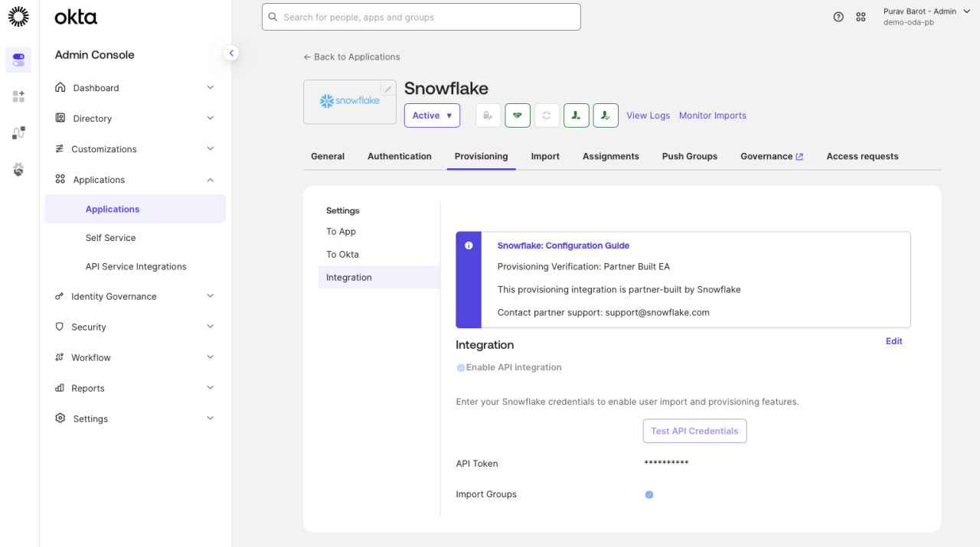Expand the Settings menu chevron
Viewport: 980px width, 547px height.
(211, 418)
